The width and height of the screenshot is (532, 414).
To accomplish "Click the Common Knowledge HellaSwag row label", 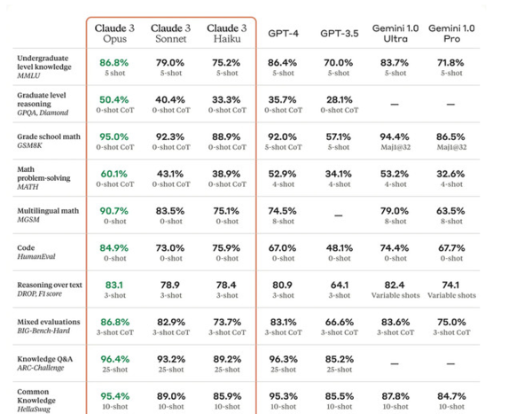I will tap(40, 401).
